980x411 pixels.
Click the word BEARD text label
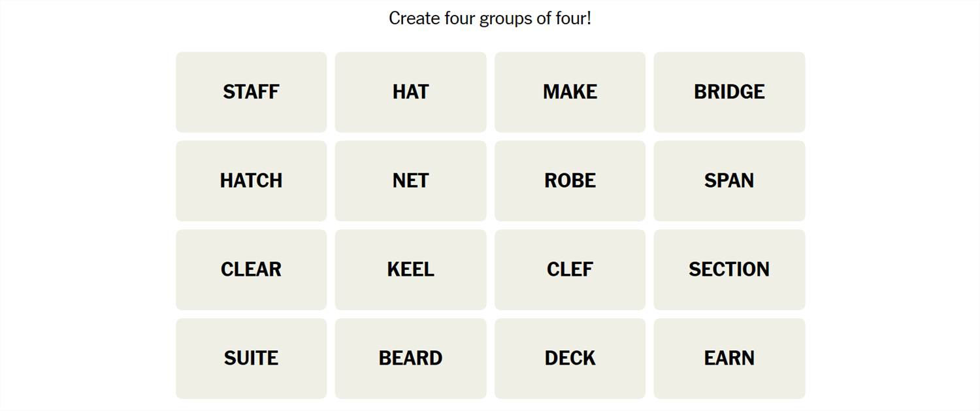click(x=410, y=358)
